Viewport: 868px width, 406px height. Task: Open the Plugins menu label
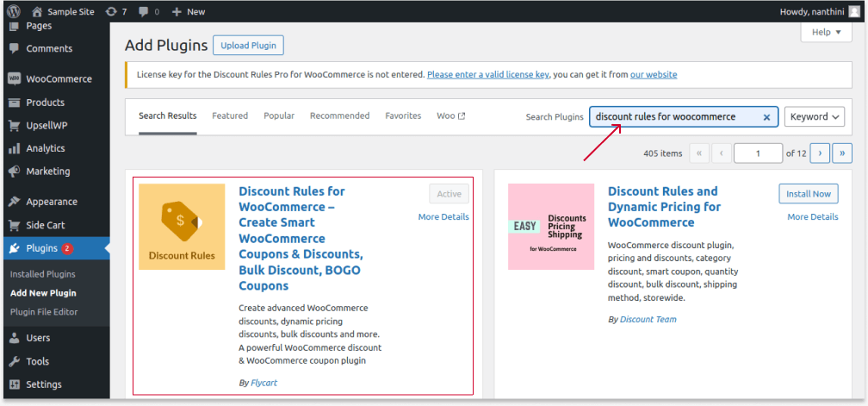42,249
